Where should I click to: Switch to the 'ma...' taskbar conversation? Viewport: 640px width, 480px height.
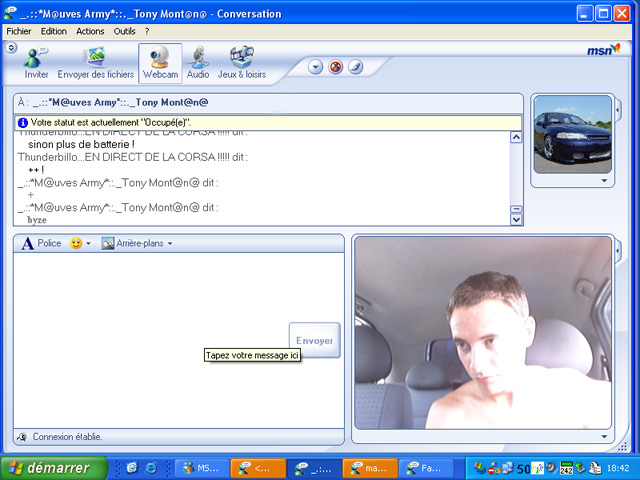[x=370, y=468]
